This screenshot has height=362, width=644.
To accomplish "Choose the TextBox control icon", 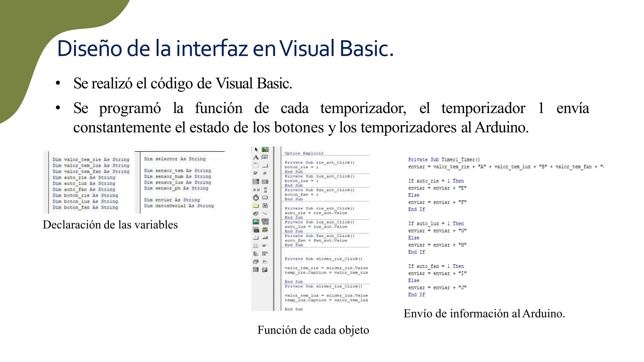I will tap(265, 157).
